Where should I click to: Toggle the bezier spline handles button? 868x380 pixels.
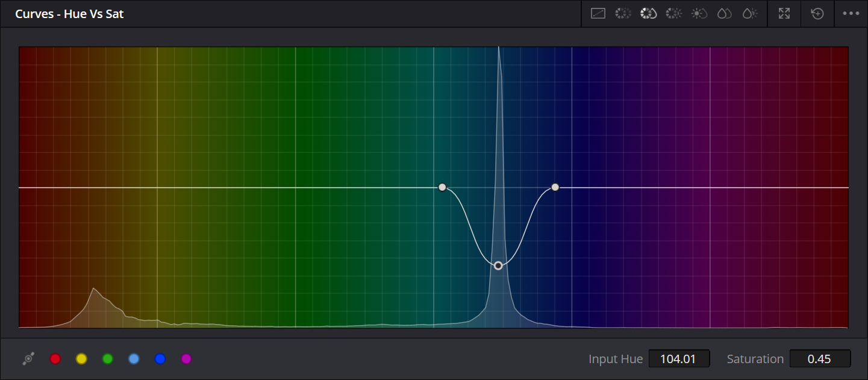click(28, 359)
